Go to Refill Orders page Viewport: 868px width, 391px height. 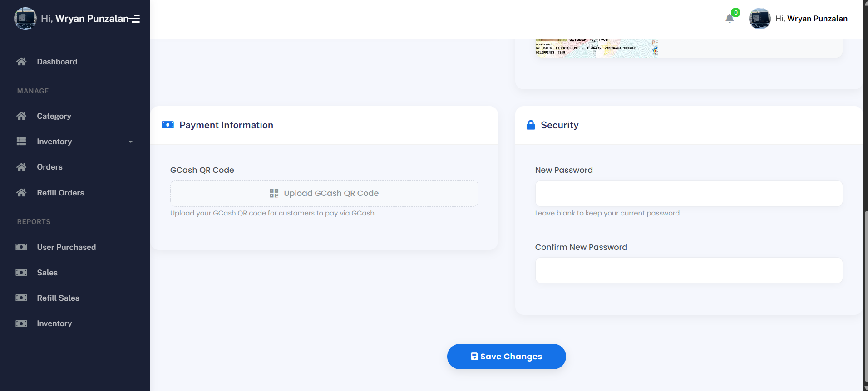tap(60, 193)
